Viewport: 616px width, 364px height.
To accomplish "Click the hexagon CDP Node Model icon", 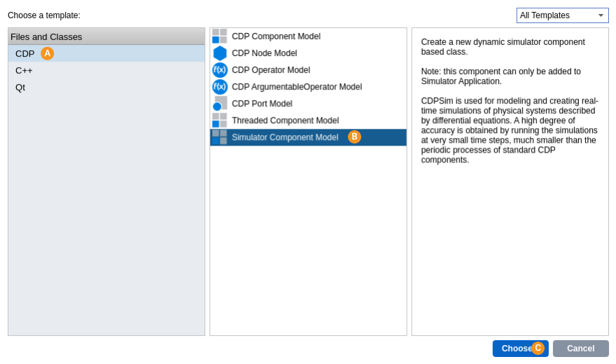I will tap(220, 53).
